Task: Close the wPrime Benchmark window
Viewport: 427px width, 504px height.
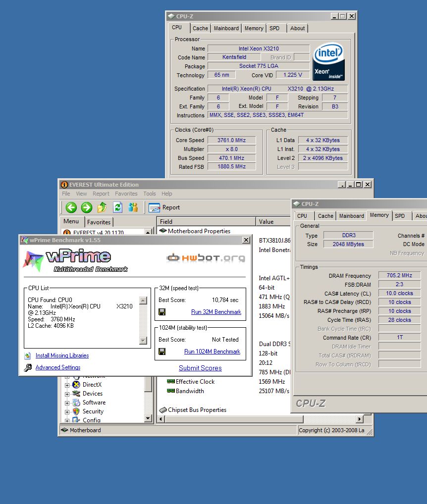Action: click(x=246, y=240)
